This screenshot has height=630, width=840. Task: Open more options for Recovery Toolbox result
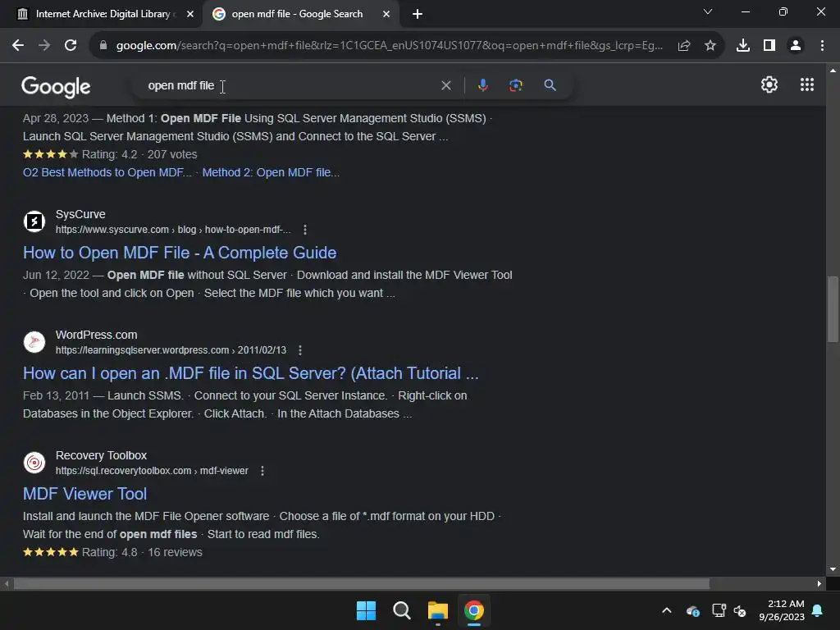262,471
